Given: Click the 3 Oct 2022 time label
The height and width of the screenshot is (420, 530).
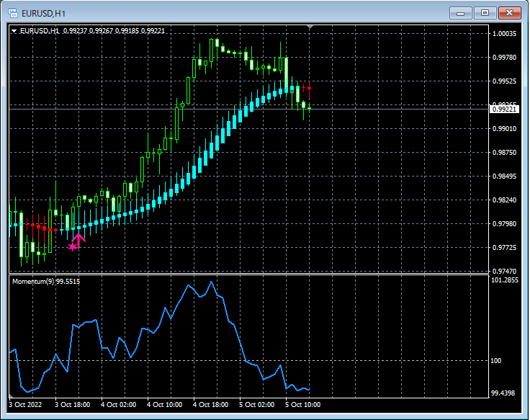Looking at the screenshot, I should (25, 405).
